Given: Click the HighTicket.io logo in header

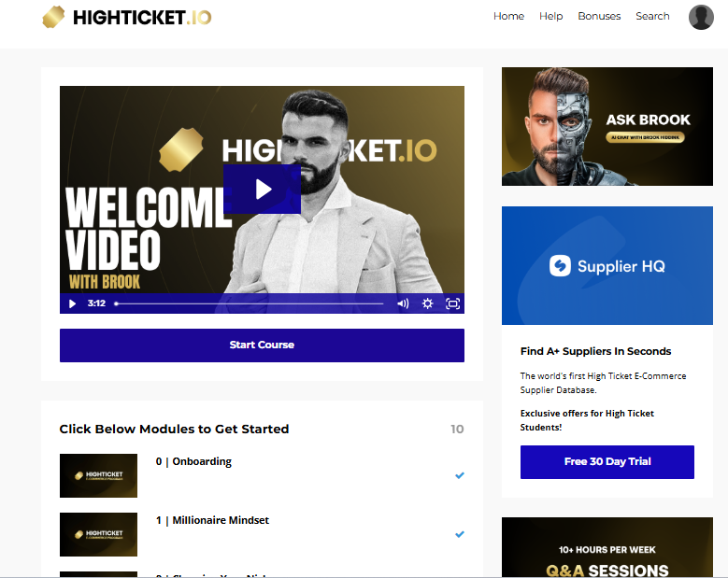Looking at the screenshot, I should (x=127, y=17).
